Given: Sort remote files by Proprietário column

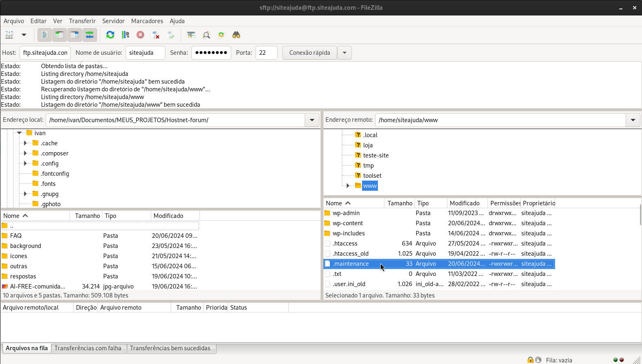Looking at the screenshot, I should [538, 203].
